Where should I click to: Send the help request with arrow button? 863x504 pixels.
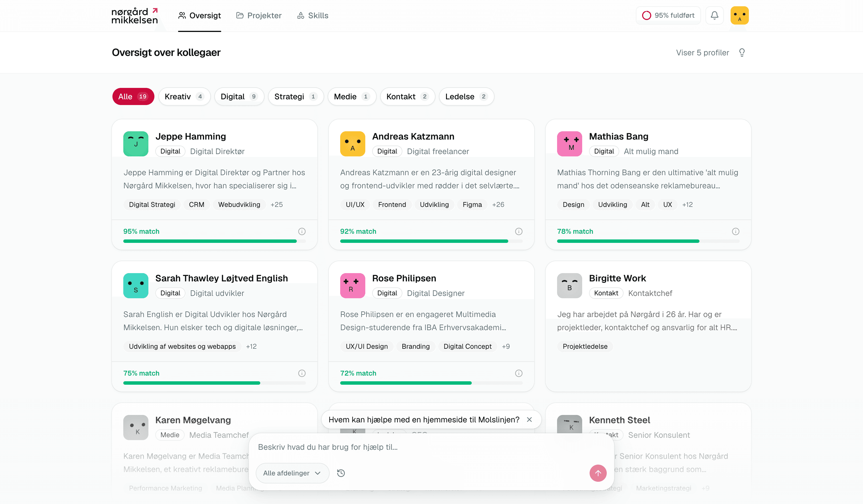coord(598,473)
